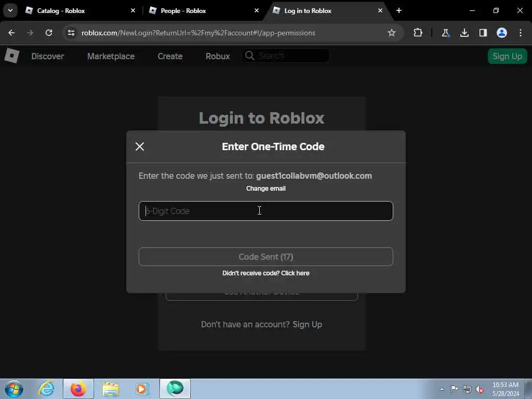Open Windows Media Player on taskbar
532x399 pixels.
click(x=142, y=389)
